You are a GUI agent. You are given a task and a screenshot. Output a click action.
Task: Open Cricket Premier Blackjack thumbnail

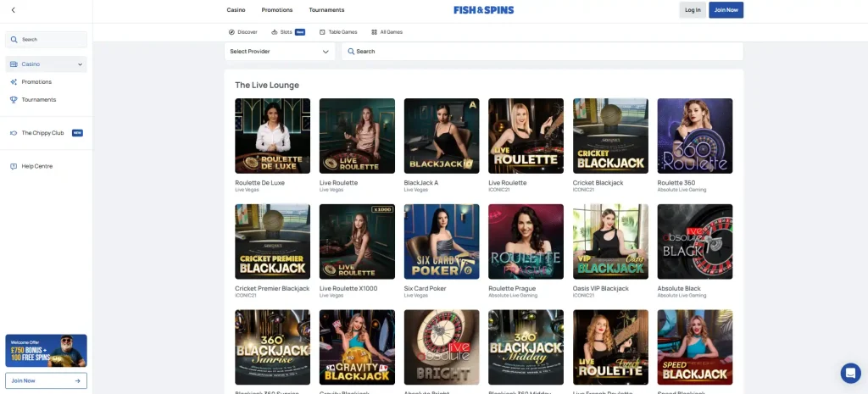[272, 241]
